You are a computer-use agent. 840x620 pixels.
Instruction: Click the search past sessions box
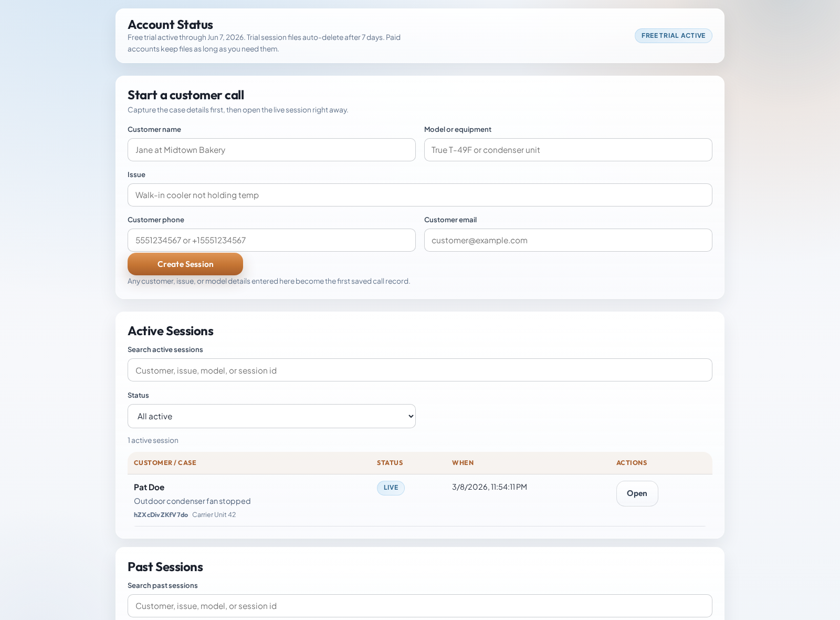[x=419, y=606]
